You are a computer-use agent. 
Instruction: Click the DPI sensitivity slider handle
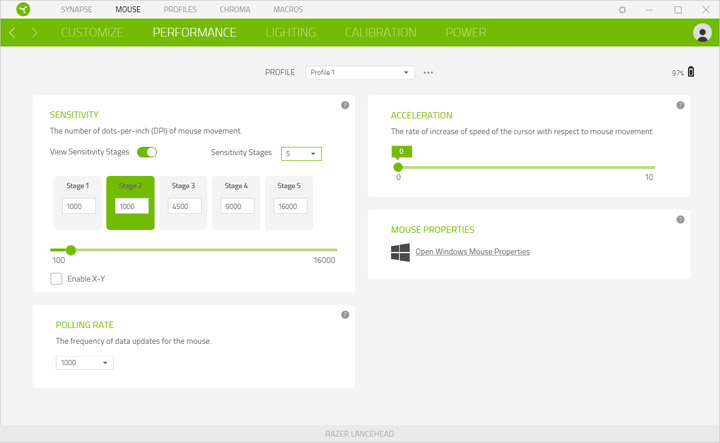pyautogui.click(x=71, y=250)
